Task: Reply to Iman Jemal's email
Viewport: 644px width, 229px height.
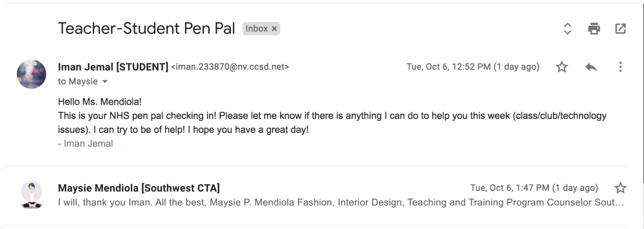Action: 591,67
